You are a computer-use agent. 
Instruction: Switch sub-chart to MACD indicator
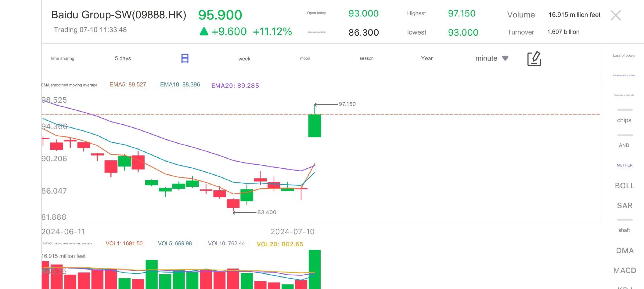(624, 270)
